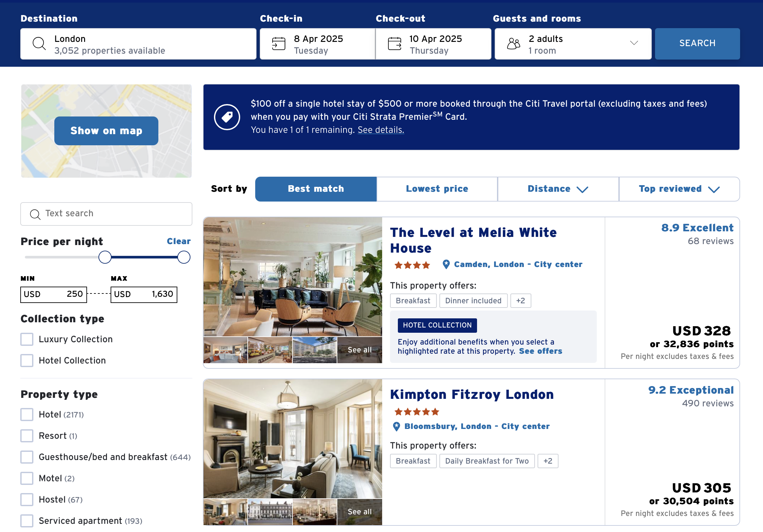Screen dimensions: 763x532
Task: Click See all photos for Melia White House
Action: tap(360, 350)
